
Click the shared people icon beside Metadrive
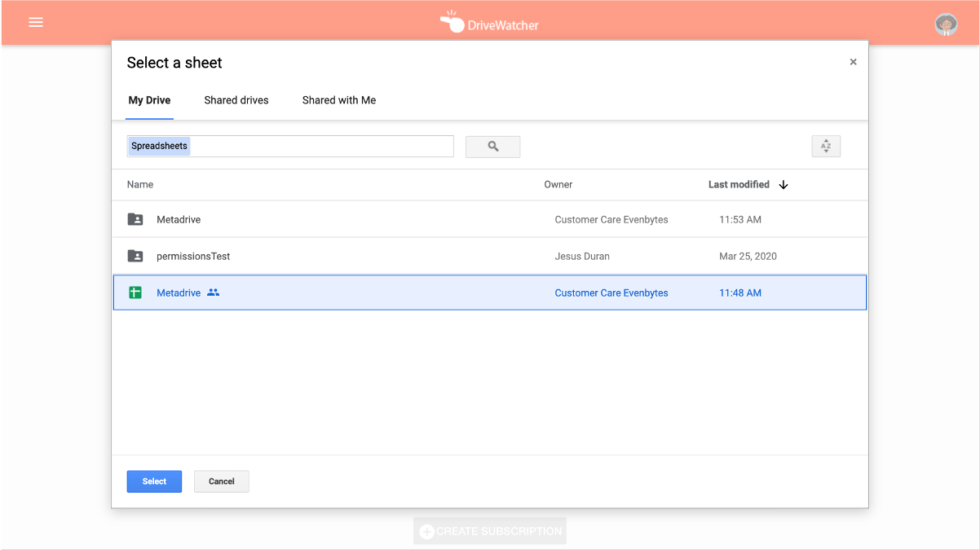click(x=214, y=293)
